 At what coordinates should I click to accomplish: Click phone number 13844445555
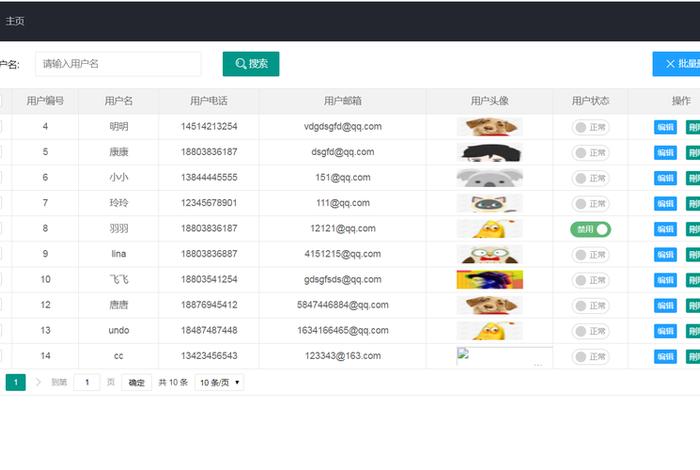(209, 177)
